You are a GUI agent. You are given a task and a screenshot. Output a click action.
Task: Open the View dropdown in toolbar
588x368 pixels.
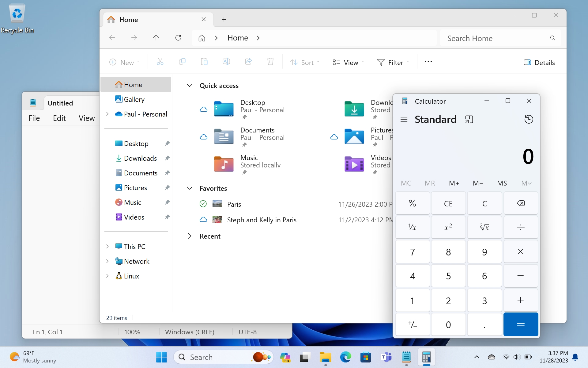pyautogui.click(x=348, y=63)
